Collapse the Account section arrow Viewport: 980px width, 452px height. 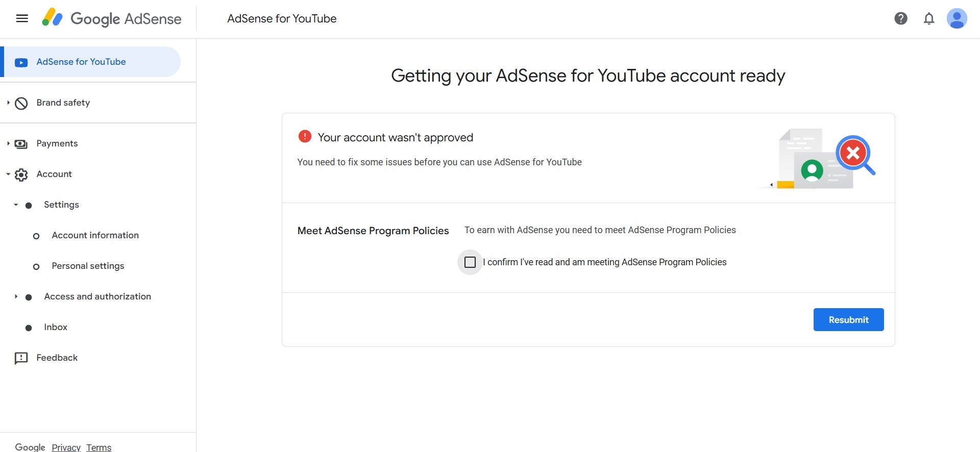click(x=8, y=174)
